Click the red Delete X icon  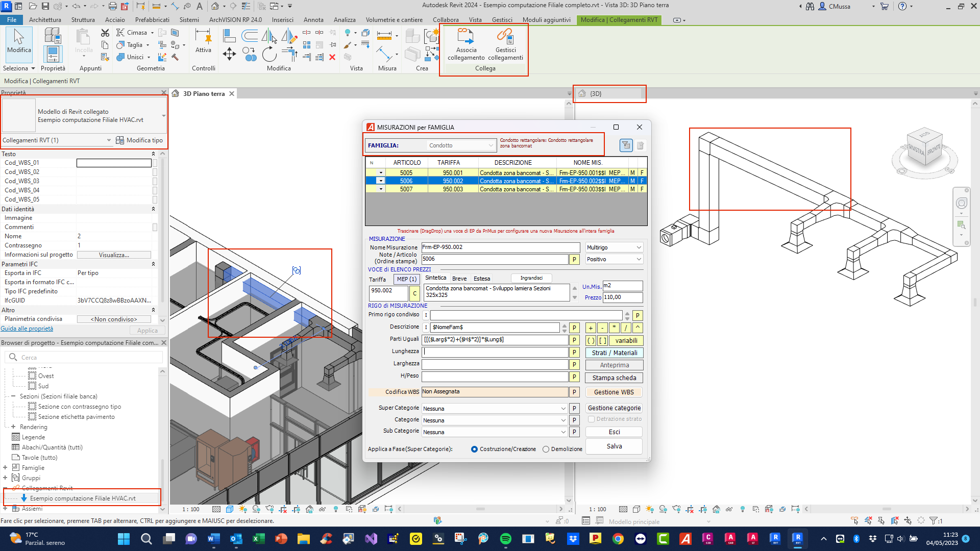pos(332,57)
